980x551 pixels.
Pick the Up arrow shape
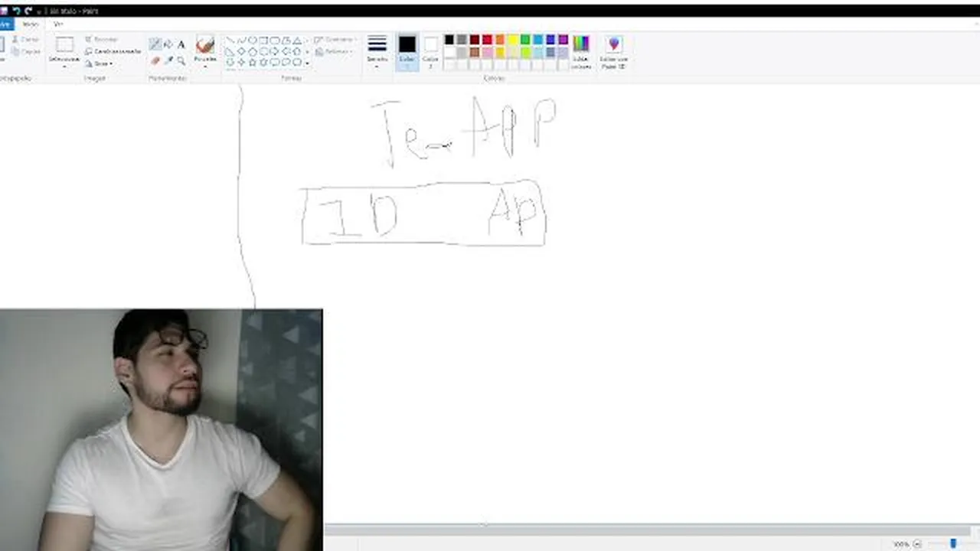tap(298, 51)
